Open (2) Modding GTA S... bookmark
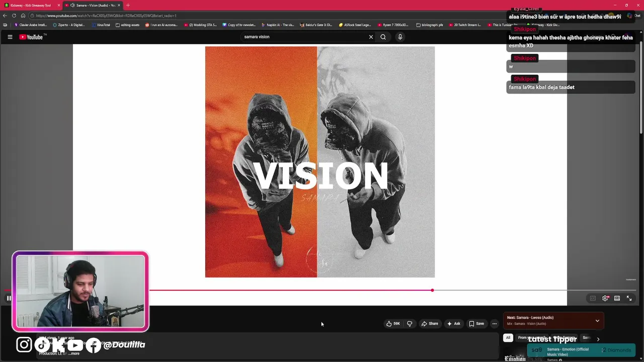Image resolution: width=644 pixels, height=362 pixels. [200, 25]
